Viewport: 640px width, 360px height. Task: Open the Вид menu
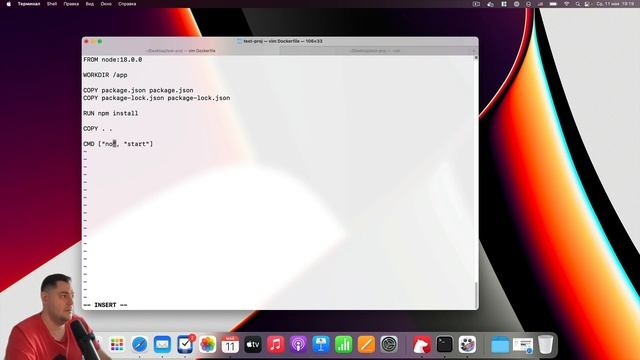pyautogui.click(x=90, y=4)
